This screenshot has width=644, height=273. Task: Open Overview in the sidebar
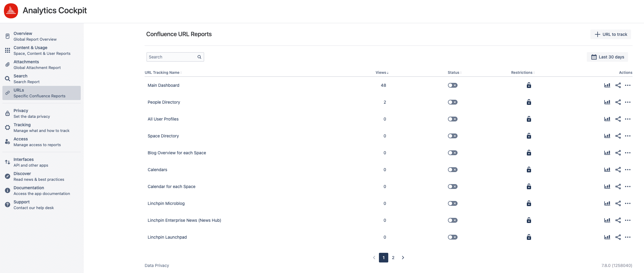point(42,36)
